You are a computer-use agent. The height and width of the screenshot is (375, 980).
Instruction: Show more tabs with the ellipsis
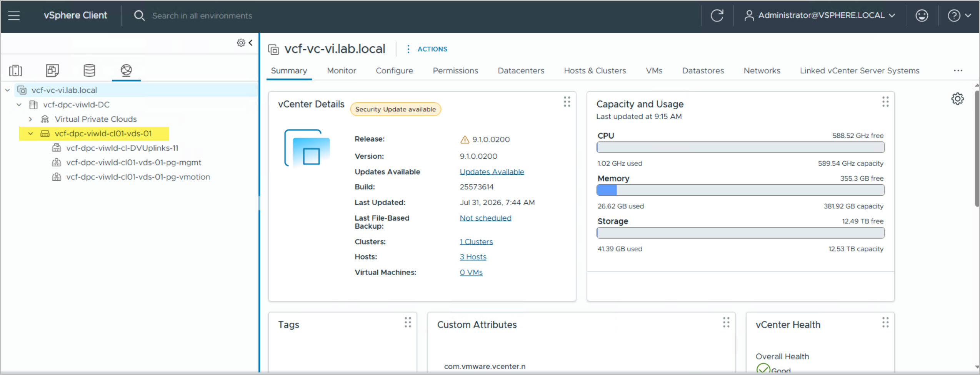(x=958, y=70)
